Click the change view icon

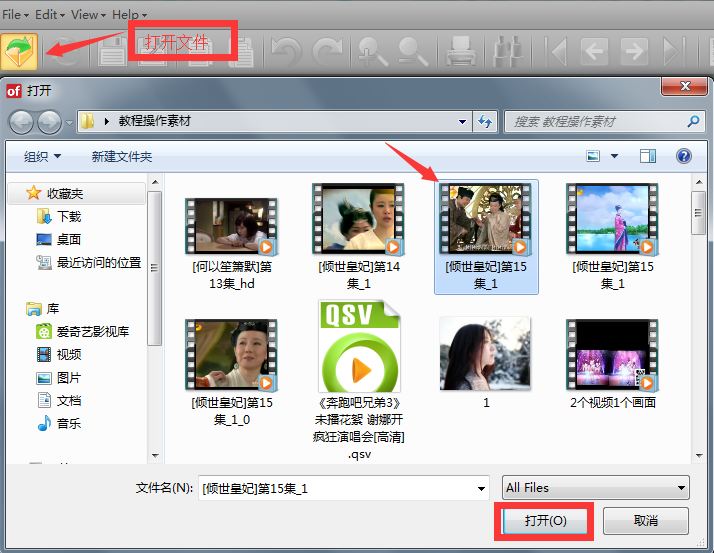[x=593, y=156]
